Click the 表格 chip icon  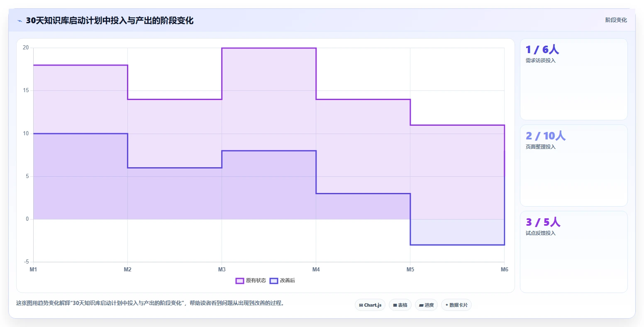pyautogui.click(x=395, y=305)
